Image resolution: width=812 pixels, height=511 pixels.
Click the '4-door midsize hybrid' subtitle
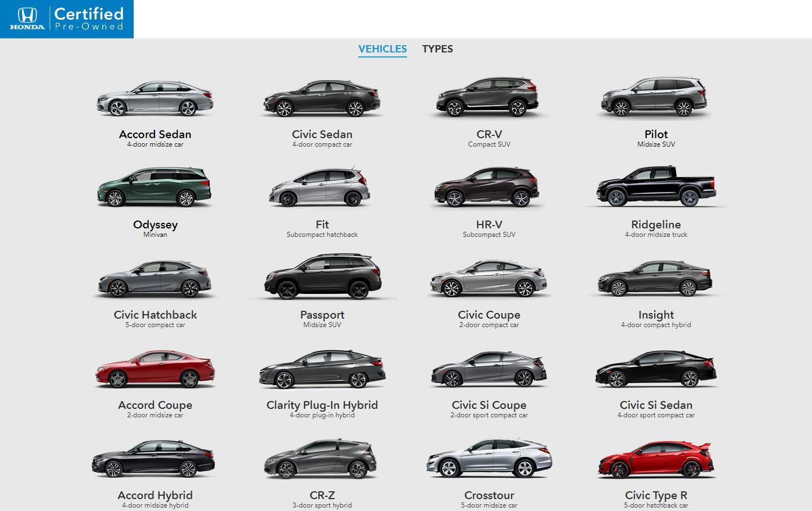155,505
